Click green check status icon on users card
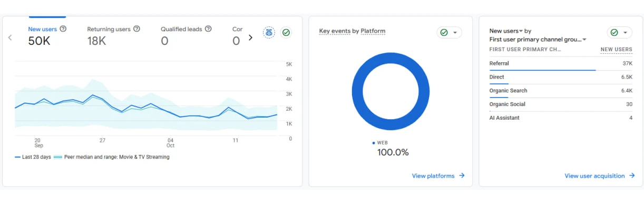The image size is (644, 204). (286, 33)
